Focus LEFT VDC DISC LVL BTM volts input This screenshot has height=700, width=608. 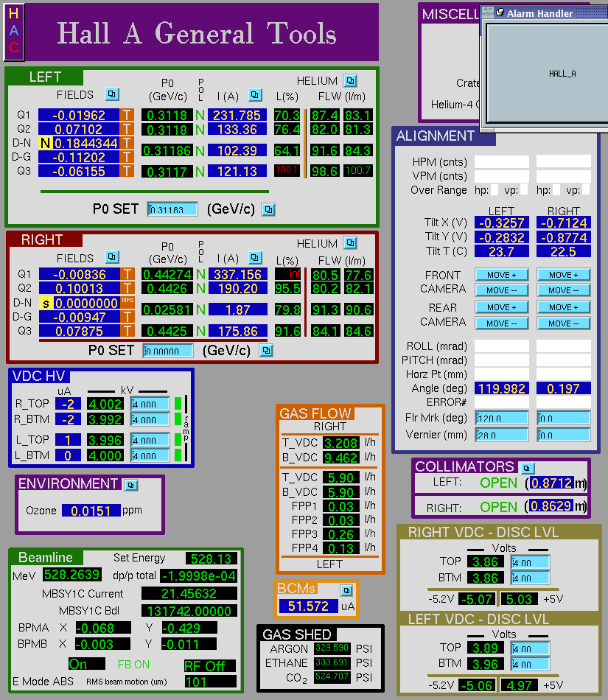point(531,664)
